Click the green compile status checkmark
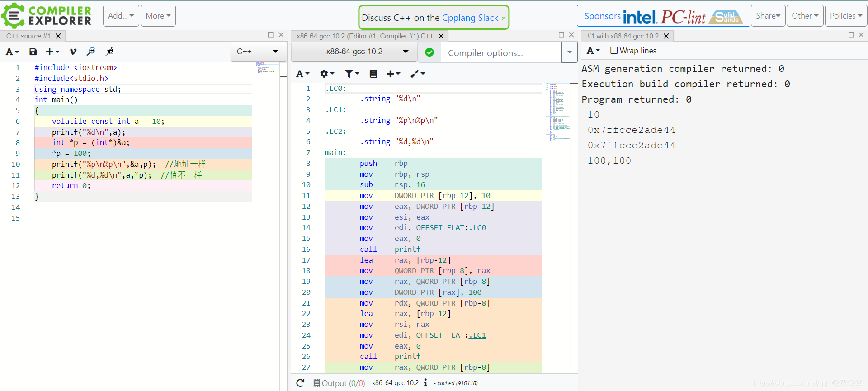 pyautogui.click(x=429, y=52)
